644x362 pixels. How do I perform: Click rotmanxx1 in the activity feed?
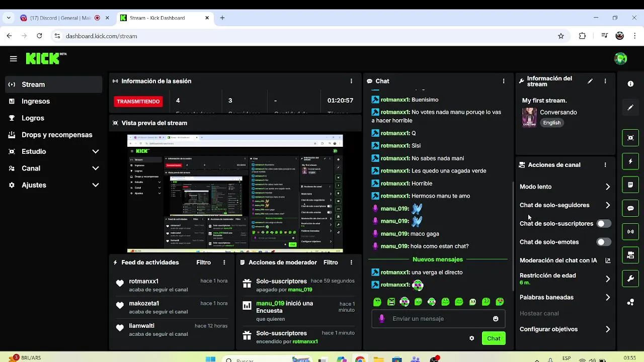[x=143, y=281]
